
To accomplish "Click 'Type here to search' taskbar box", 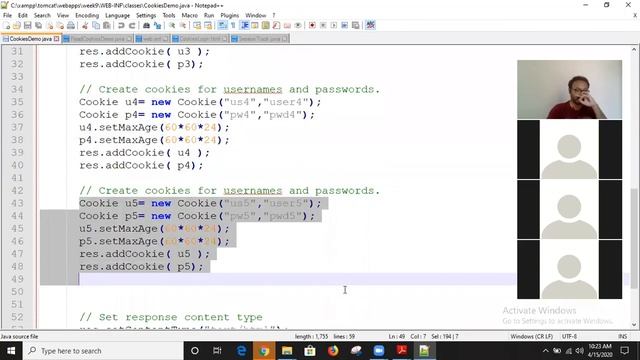I will (103, 351).
